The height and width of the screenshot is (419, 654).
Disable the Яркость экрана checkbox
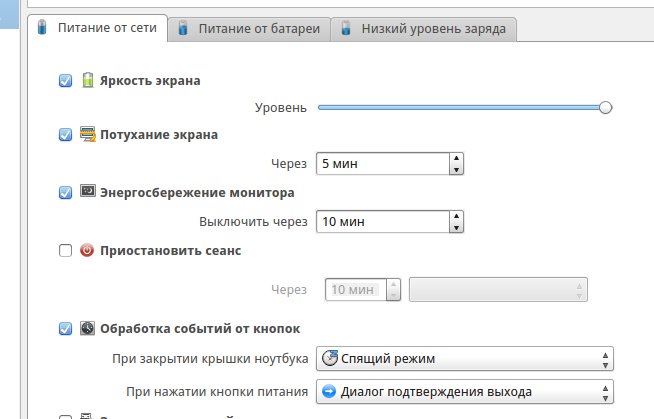point(65,81)
